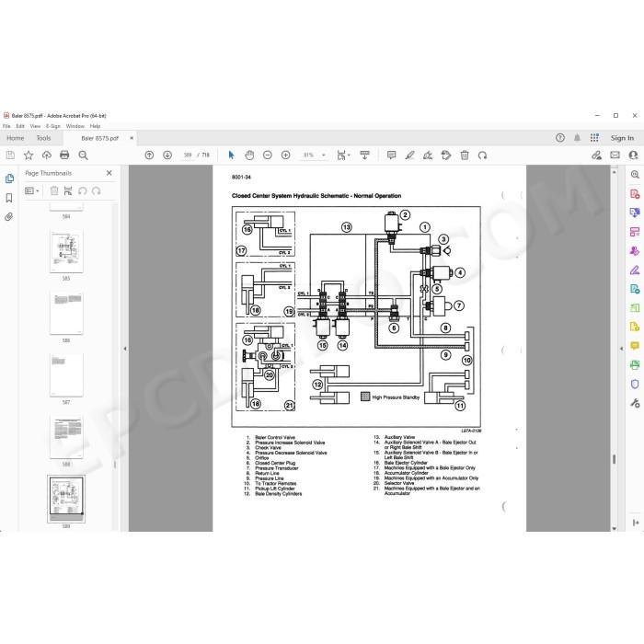
Task: Switch to the Home tab
Action: click(x=16, y=138)
